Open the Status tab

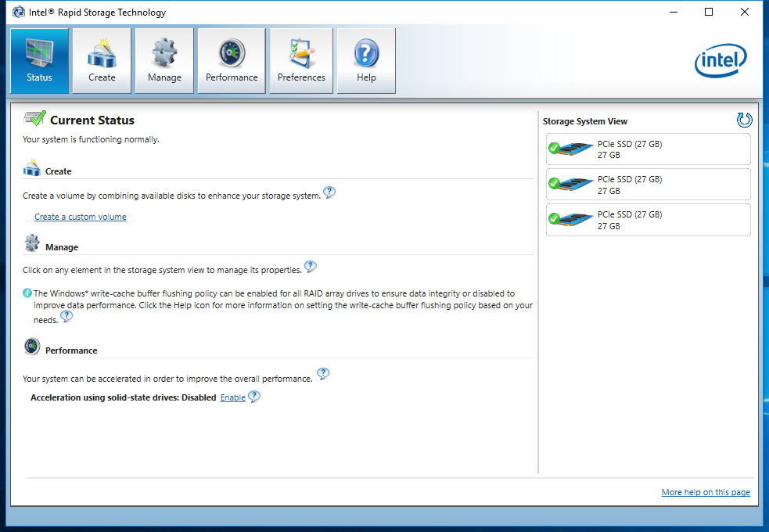pyautogui.click(x=39, y=61)
